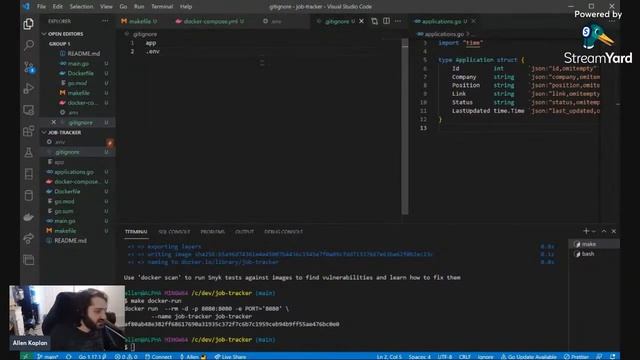Click the database icon in activity bar
This screenshot has width=640, height=360.
click(29, 195)
